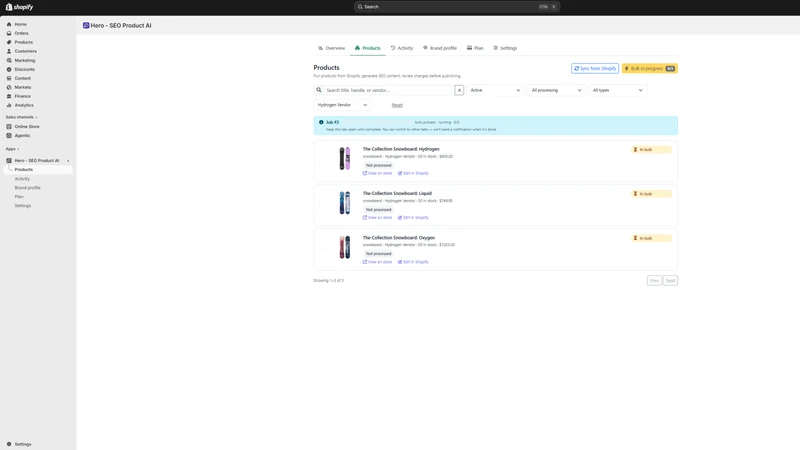View Liquid snowboard on store
The image size is (800, 450).
pos(378,218)
